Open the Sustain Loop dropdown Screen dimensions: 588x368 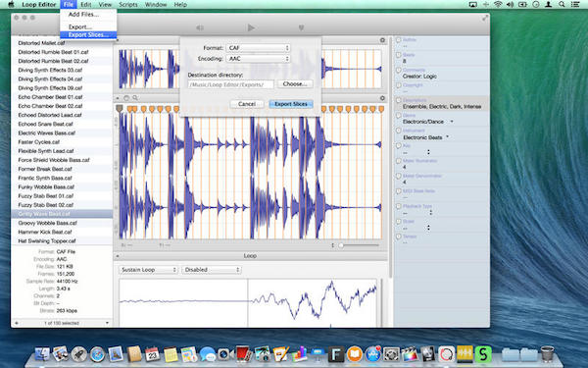149,270
